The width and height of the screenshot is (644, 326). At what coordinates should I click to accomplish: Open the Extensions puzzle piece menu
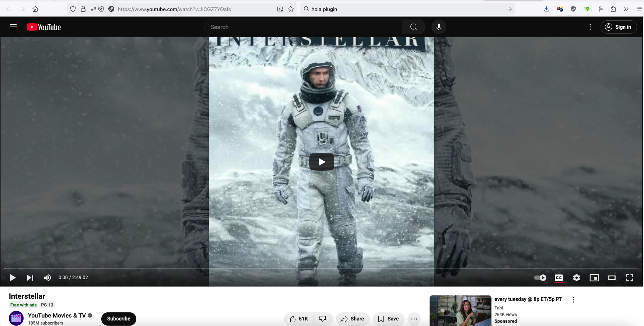pyautogui.click(x=613, y=9)
